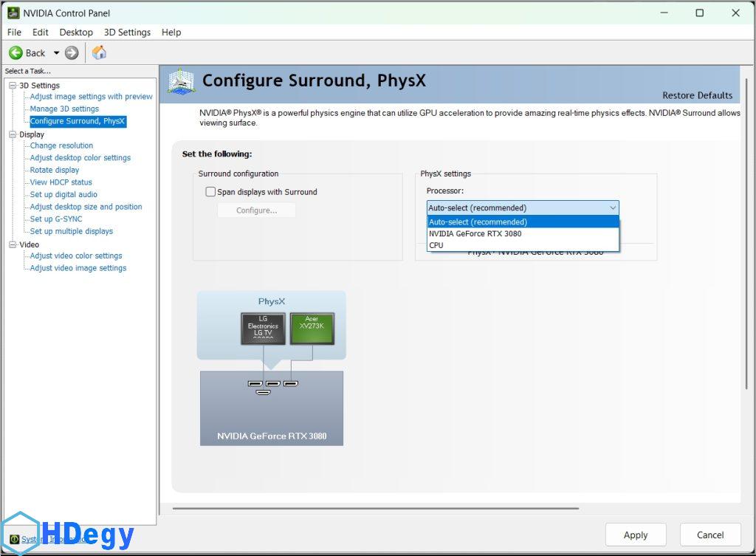
Task: Click the Home icon in toolbar
Action: point(99,52)
